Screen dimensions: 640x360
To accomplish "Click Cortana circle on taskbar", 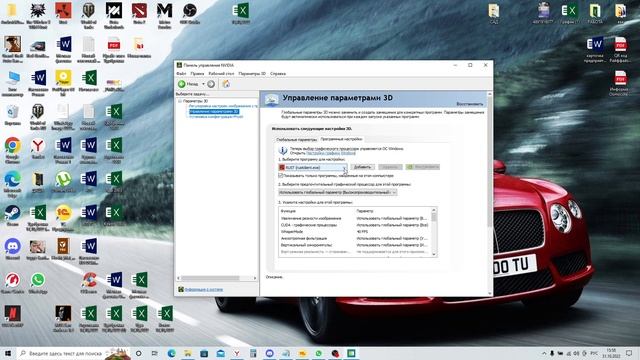I will tap(138, 353).
